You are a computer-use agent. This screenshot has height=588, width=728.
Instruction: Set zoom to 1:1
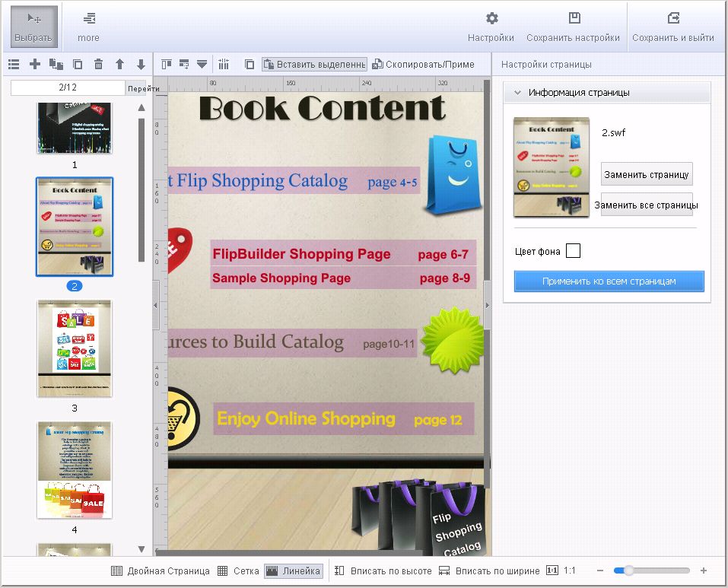tap(561, 571)
